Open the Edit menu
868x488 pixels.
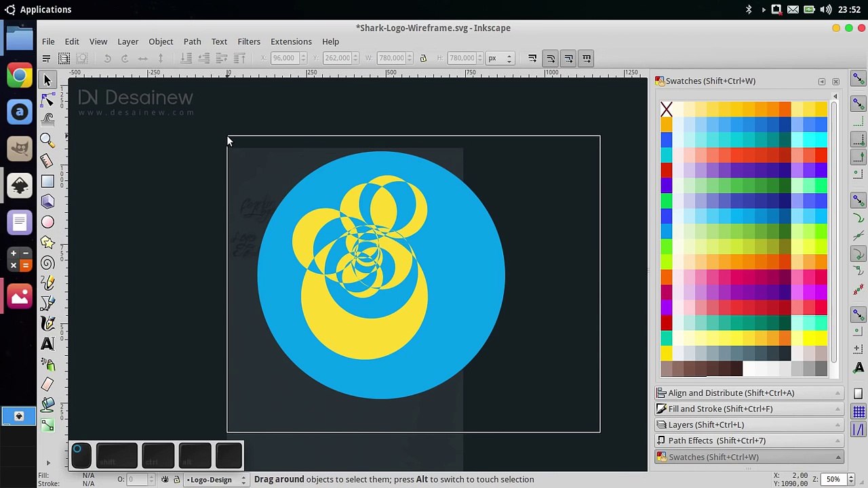click(72, 41)
